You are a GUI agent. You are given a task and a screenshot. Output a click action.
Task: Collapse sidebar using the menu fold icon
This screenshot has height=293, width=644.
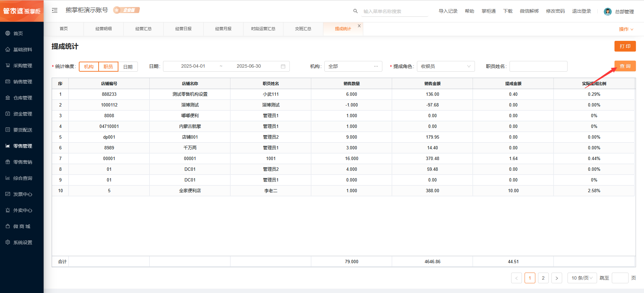[x=55, y=10]
